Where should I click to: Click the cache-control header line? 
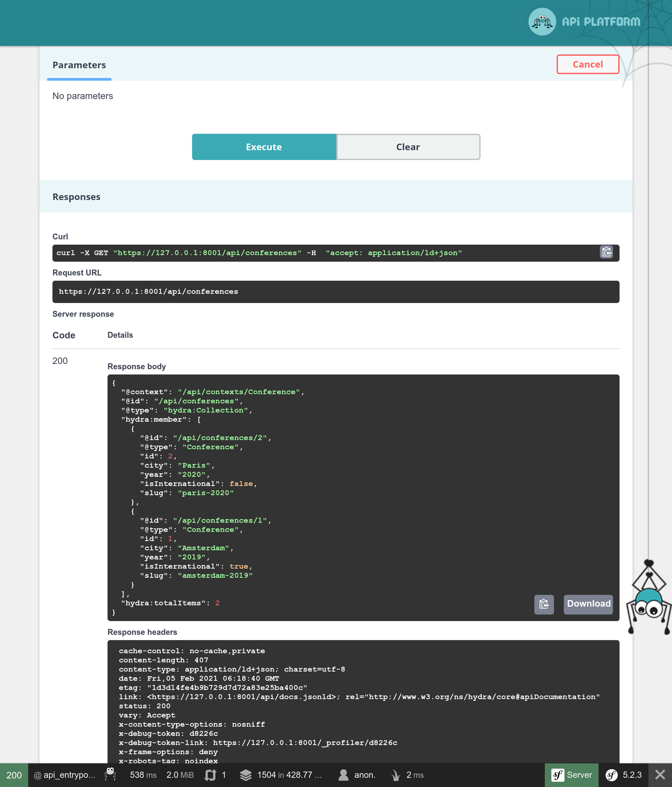click(192, 651)
